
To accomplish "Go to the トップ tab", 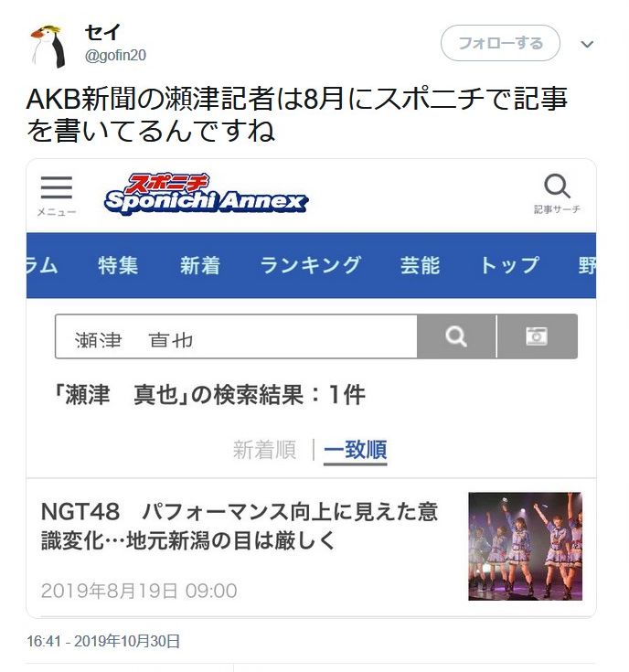I will (x=509, y=265).
